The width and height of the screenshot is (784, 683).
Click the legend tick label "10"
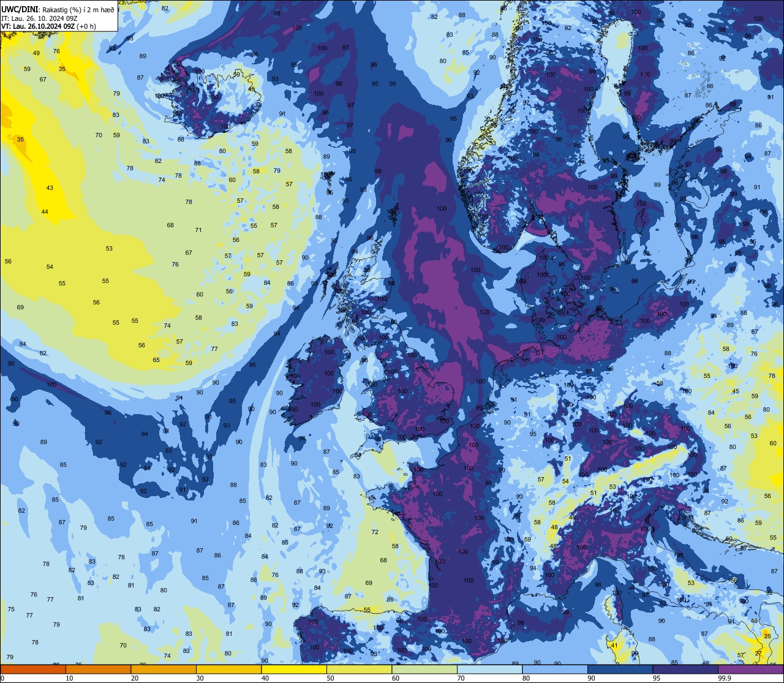69,677
